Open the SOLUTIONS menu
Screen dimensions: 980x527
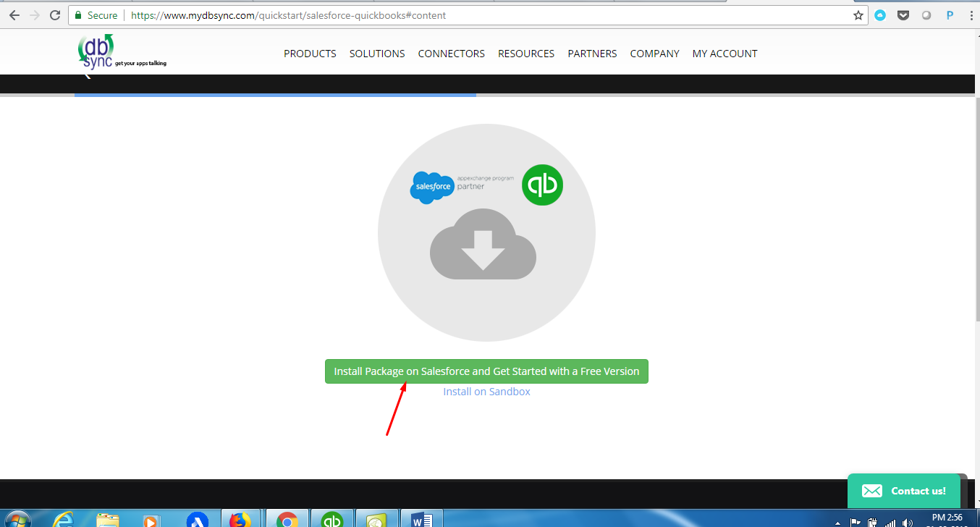pyautogui.click(x=377, y=54)
